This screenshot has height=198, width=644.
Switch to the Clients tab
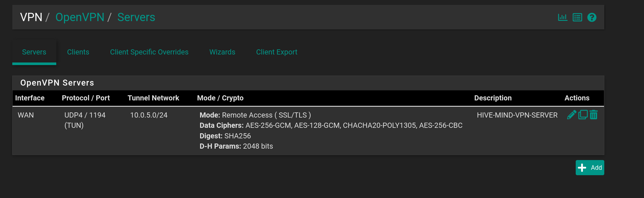pos(78,52)
